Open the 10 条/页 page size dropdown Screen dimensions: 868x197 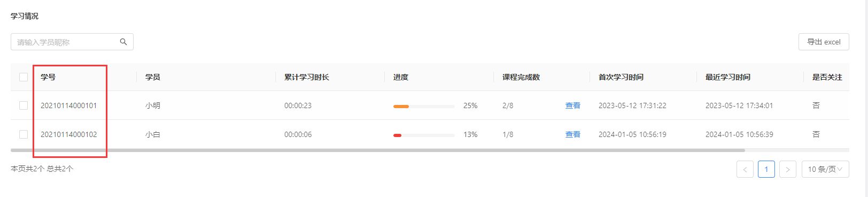[825, 169]
